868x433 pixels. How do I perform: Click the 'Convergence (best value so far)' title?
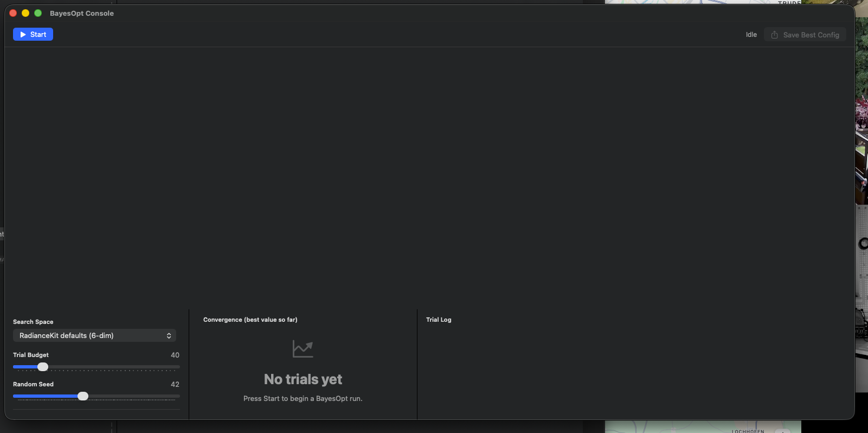[250, 320]
